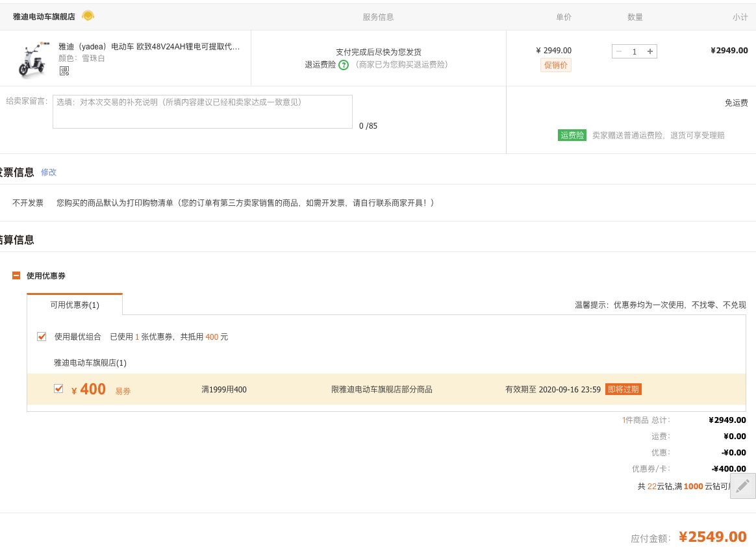Decrease quantity with the minus button

tap(619, 51)
